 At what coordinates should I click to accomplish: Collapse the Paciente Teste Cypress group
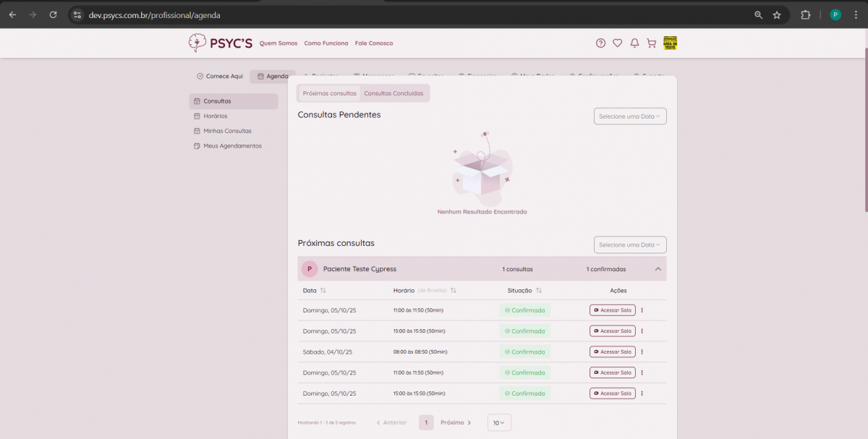click(x=658, y=269)
